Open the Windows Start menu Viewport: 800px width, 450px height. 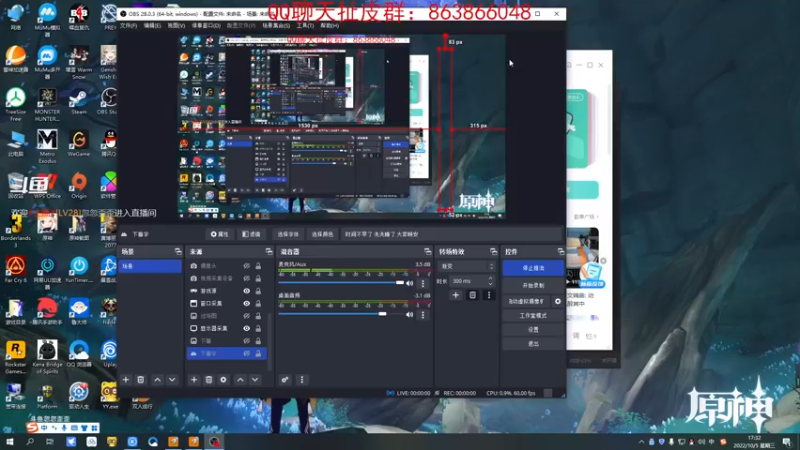9,441
